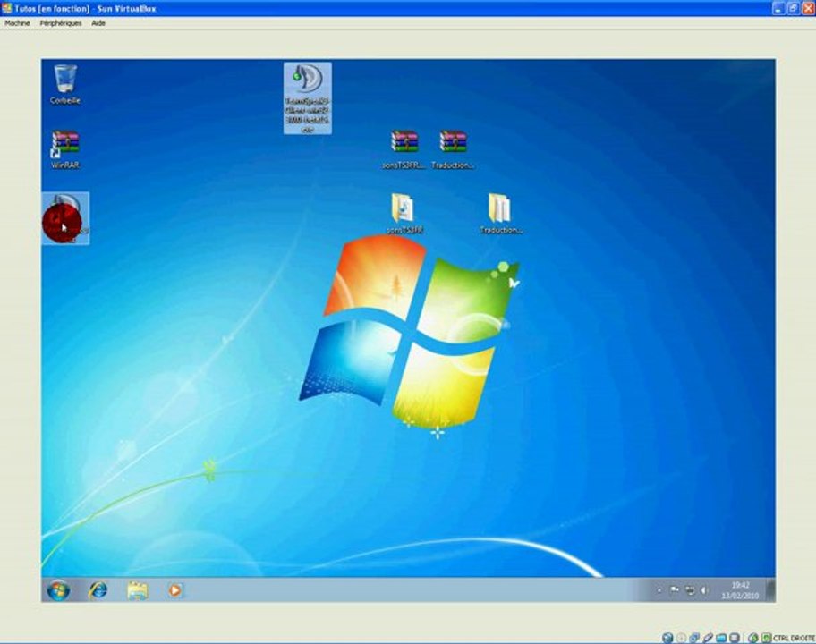Screen dimensions: 816x644
Task: Select the sonsTS3FR WinRAR archive icon
Action: tap(404, 149)
